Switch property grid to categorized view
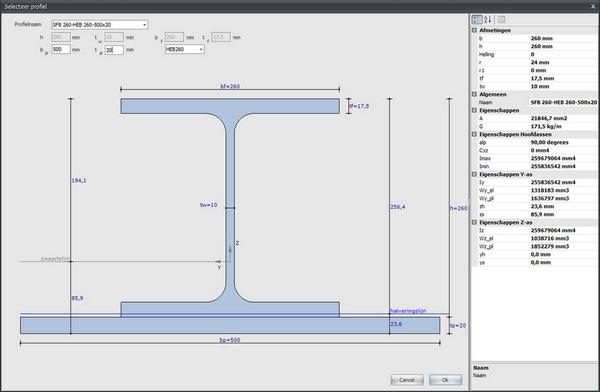The image size is (600, 392). (x=477, y=20)
